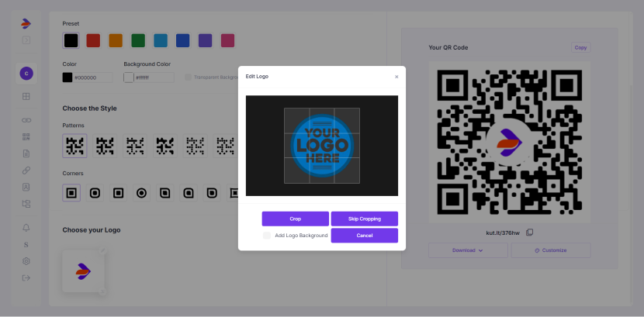
Task: Select the sixth QR pattern style
Action: 225,146
